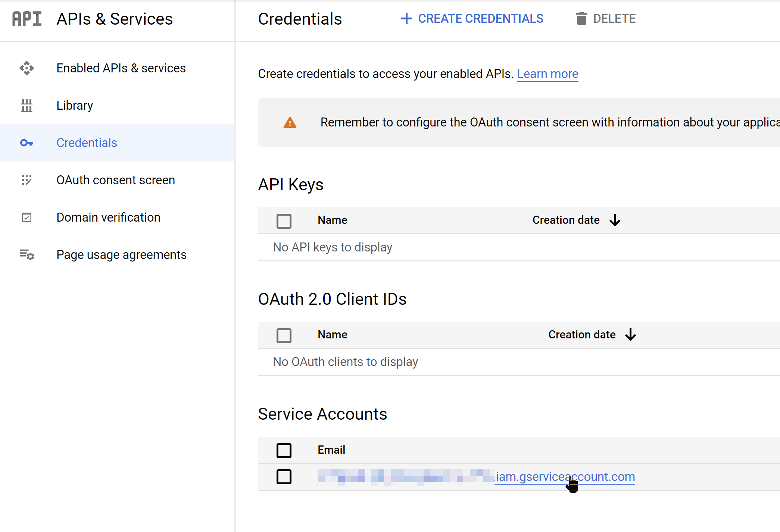The width and height of the screenshot is (780, 532).
Task: Click the API logo icon
Action: [x=27, y=19]
